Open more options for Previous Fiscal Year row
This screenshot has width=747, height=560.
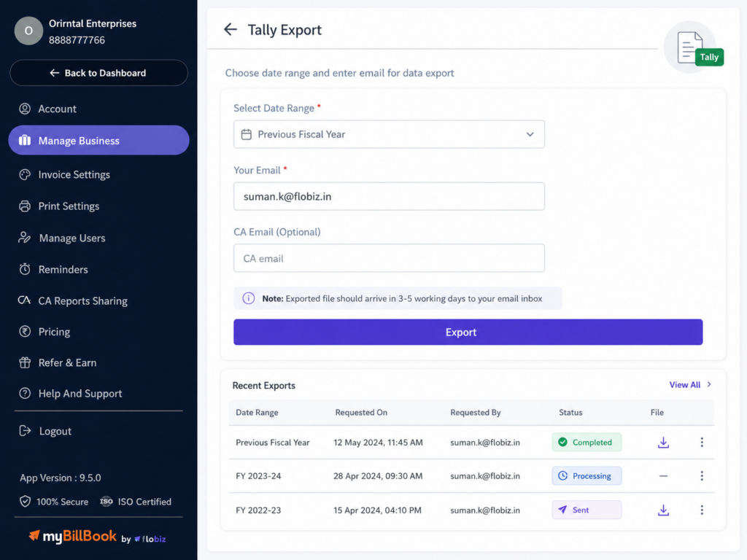tap(702, 443)
